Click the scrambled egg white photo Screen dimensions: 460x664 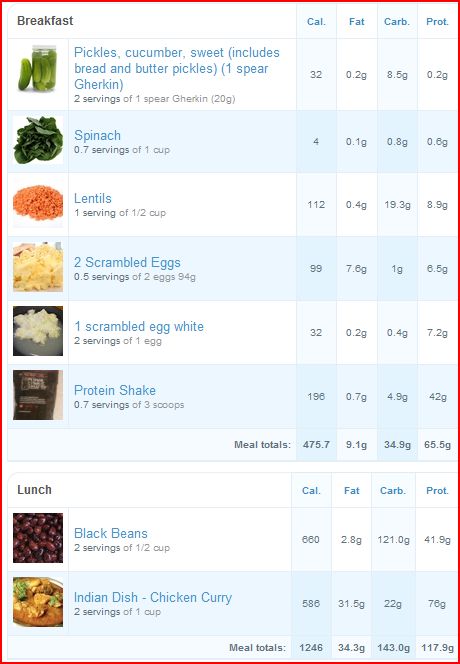click(38, 331)
